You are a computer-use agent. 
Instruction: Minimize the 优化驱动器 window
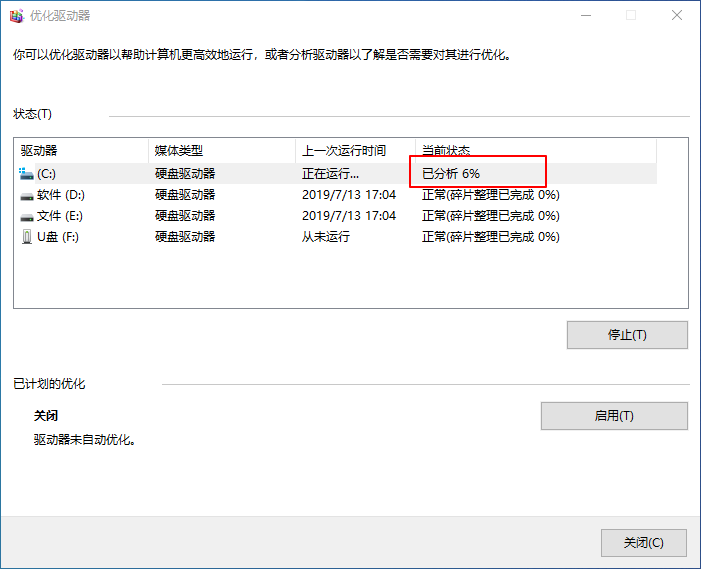tap(584, 16)
